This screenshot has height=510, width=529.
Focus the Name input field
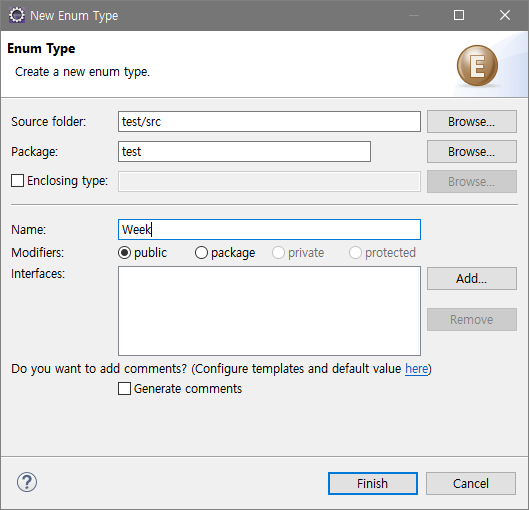pyautogui.click(x=269, y=230)
